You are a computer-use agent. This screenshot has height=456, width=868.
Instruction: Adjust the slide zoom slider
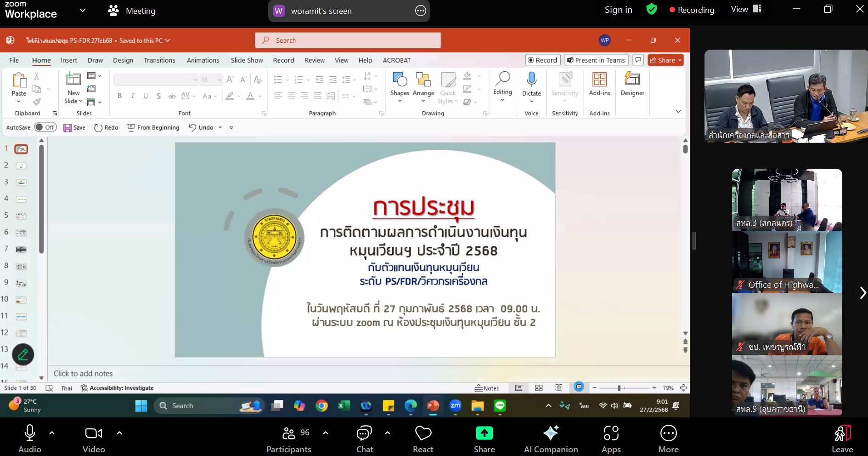point(619,388)
